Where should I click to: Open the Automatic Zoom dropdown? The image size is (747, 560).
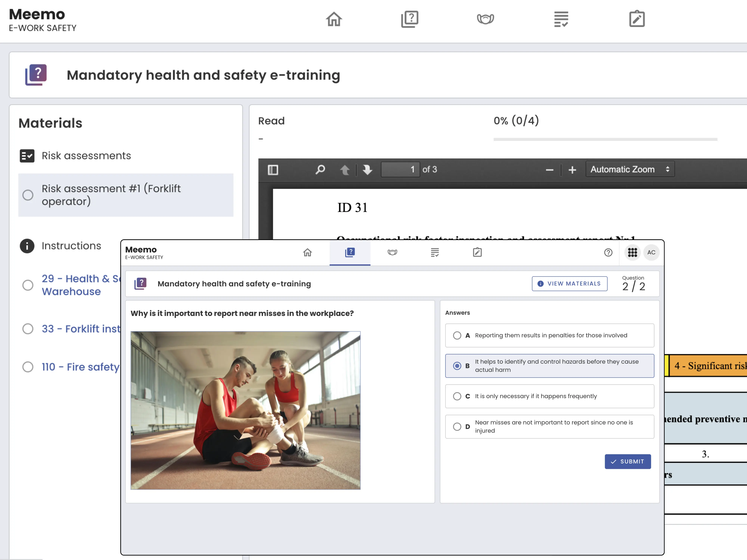pos(630,169)
